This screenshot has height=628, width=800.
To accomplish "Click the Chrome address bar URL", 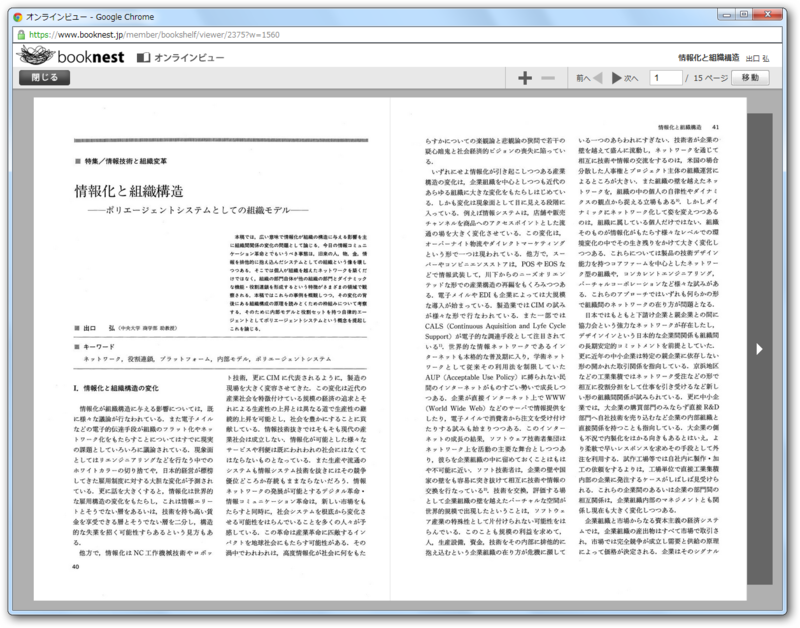I will coord(154,35).
